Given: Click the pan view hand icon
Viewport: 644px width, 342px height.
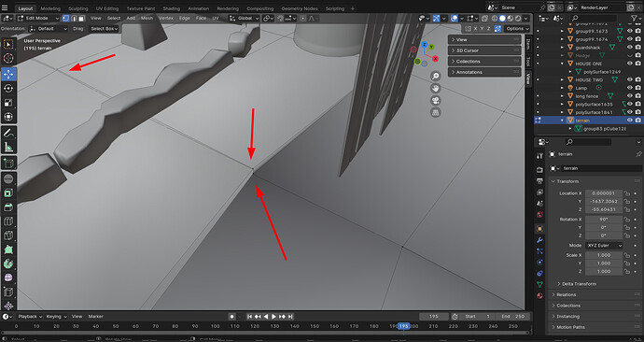Looking at the screenshot, I should click(x=435, y=89).
